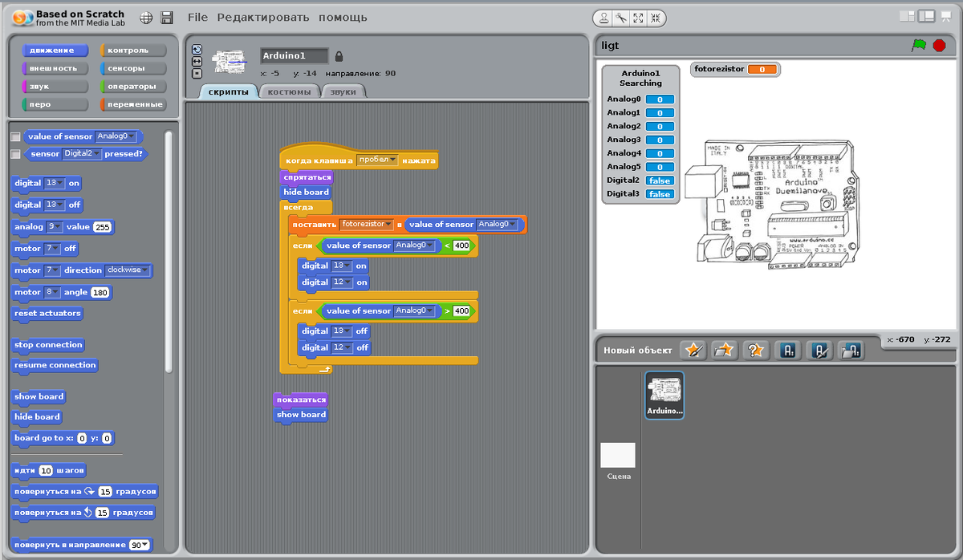This screenshot has height=560, width=963.
Task: Click the sprite name field Arduino1
Action: pyautogui.click(x=295, y=56)
